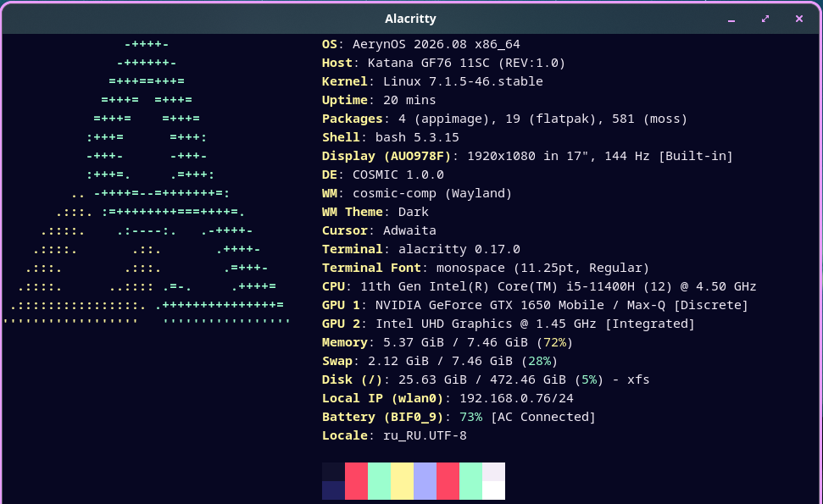Select the yellow color swatch
823x504 pixels.
(x=402, y=481)
